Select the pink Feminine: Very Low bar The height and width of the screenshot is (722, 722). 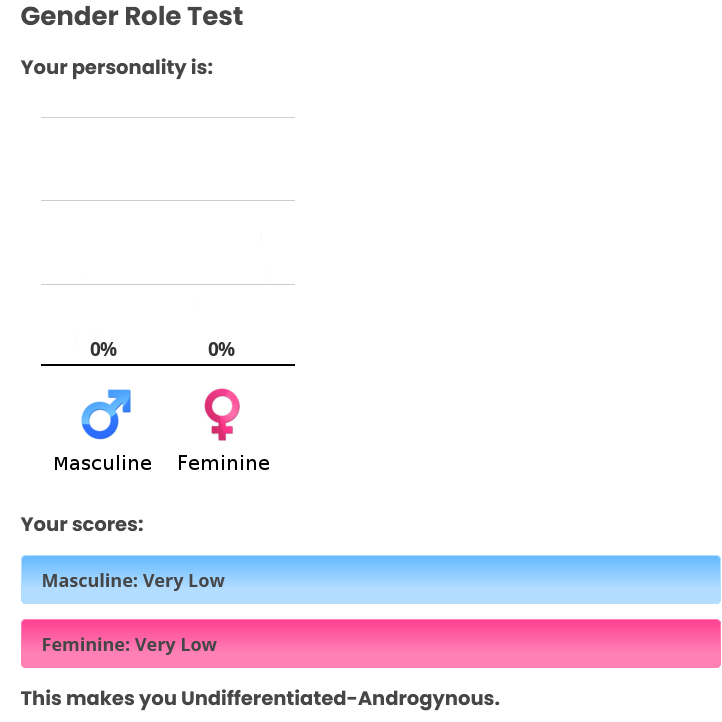tap(371, 644)
